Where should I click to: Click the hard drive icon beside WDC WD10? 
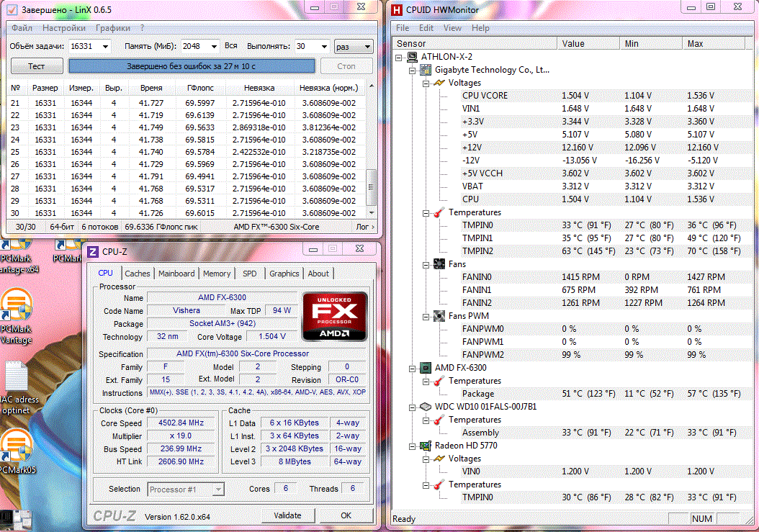426,407
